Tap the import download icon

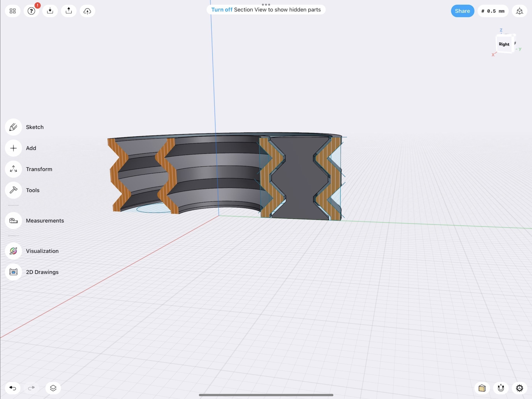tap(50, 11)
